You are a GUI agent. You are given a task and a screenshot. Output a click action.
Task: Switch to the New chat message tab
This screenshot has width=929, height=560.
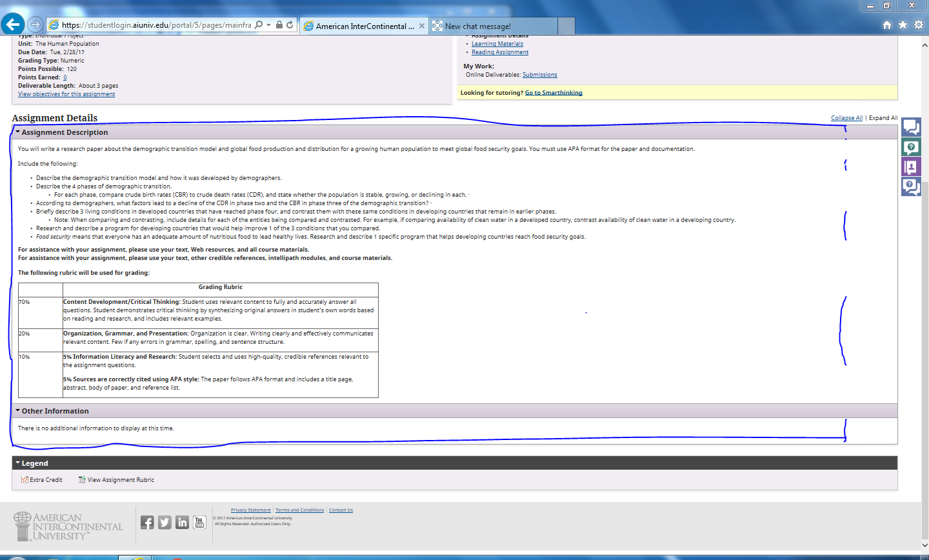click(x=477, y=26)
